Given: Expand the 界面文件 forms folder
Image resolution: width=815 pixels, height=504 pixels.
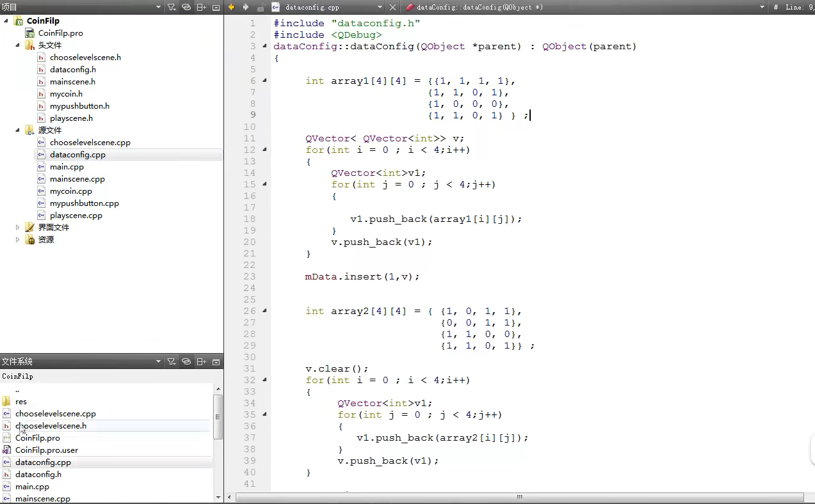Looking at the screenshot, I should (18, 228).
